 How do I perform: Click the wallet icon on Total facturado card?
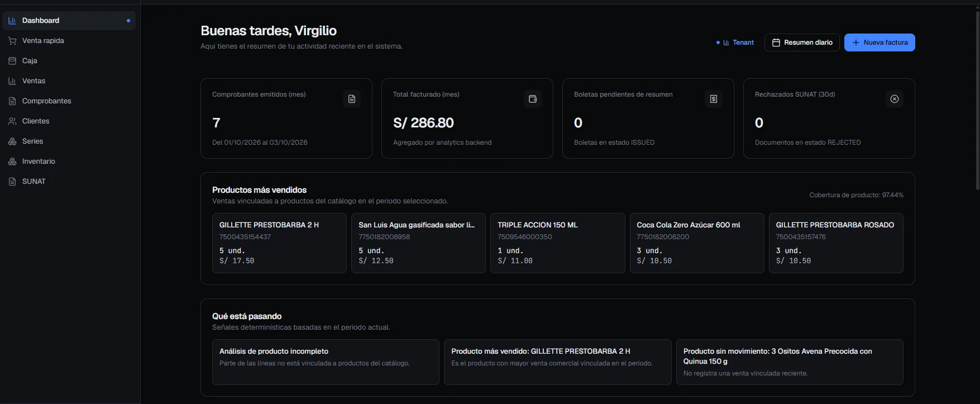[x=533, y=99]
